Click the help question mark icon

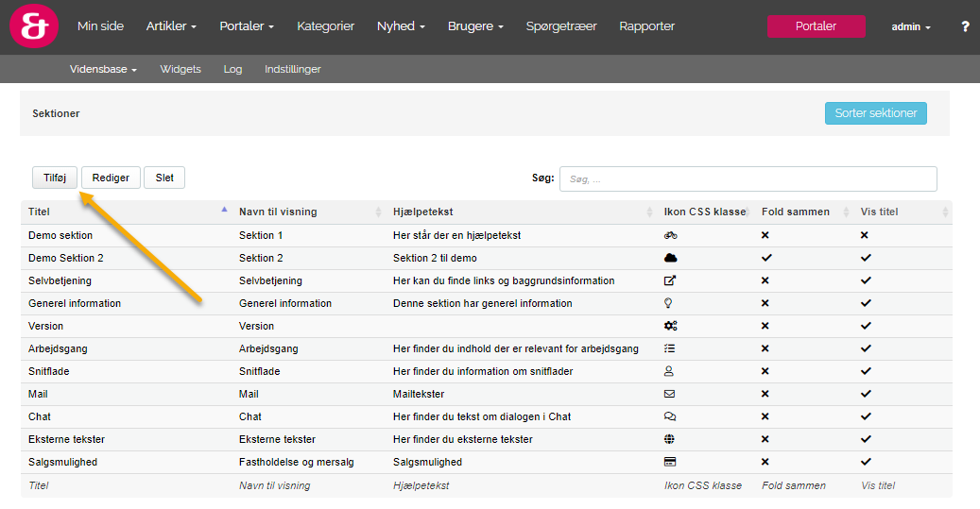(965, 26)
